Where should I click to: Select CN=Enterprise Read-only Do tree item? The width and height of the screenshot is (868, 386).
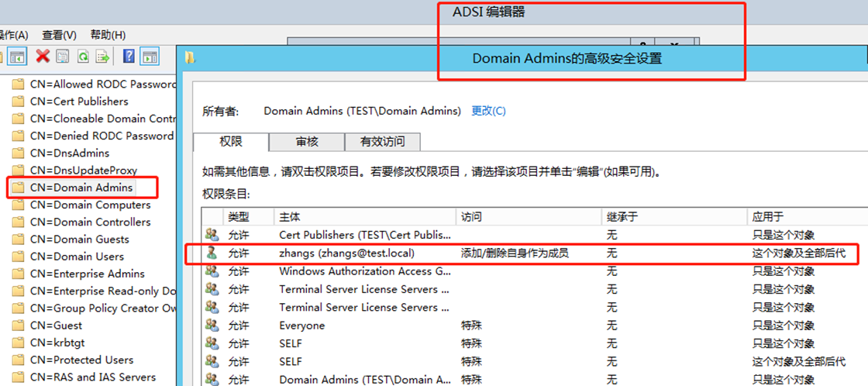click(102, 291)
